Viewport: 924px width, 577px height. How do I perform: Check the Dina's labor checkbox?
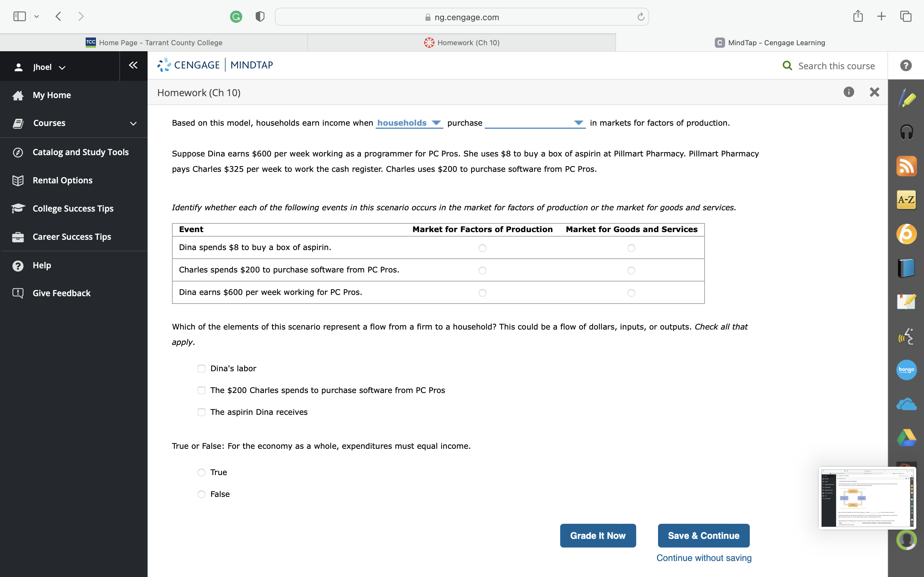point(201,368)
